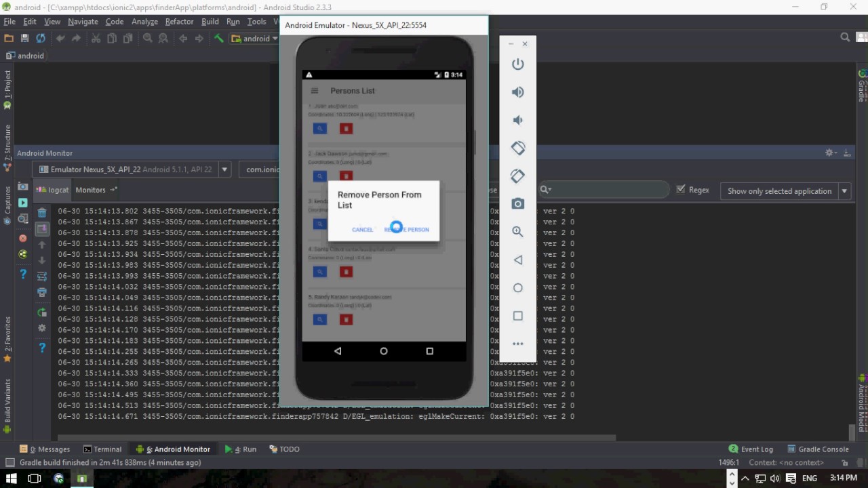Restart logcat with the green restart icon
This screenshot has width=868, height=488.
click(x=41, y=312)
